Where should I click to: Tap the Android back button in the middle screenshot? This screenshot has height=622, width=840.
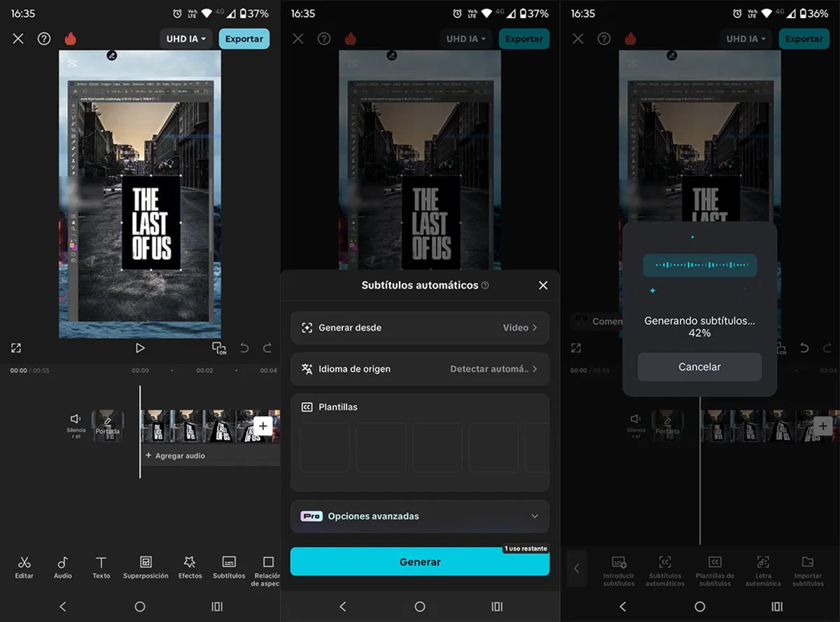(342, 607)
